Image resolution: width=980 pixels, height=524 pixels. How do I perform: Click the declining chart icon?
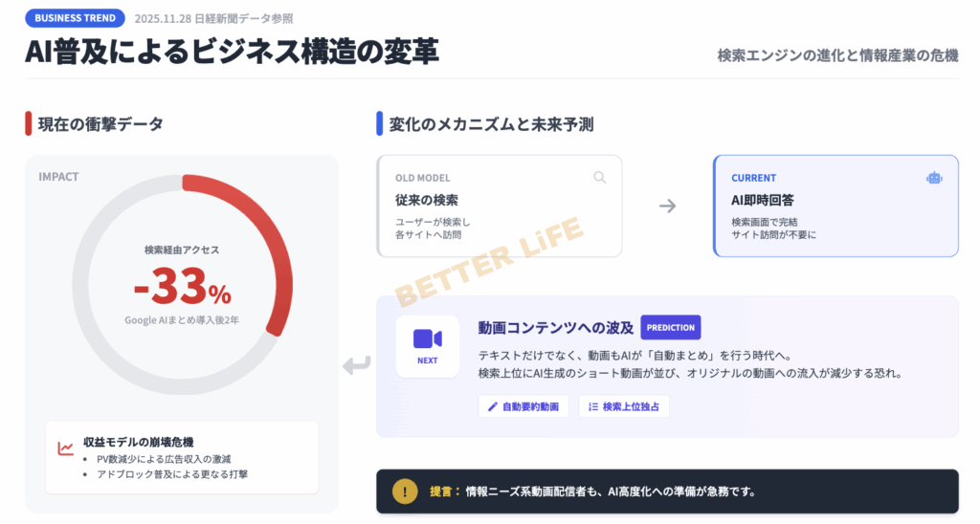[66, 448]
